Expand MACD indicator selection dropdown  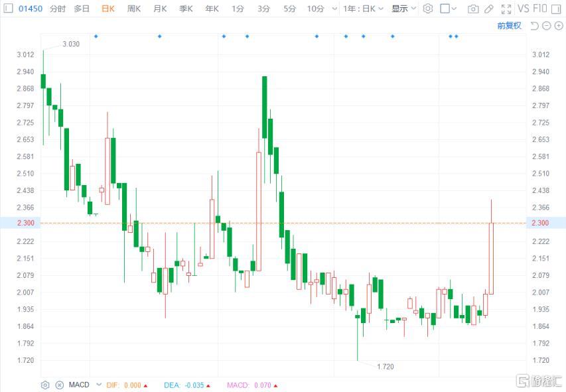pyautogui.click(x=99, y=385)
